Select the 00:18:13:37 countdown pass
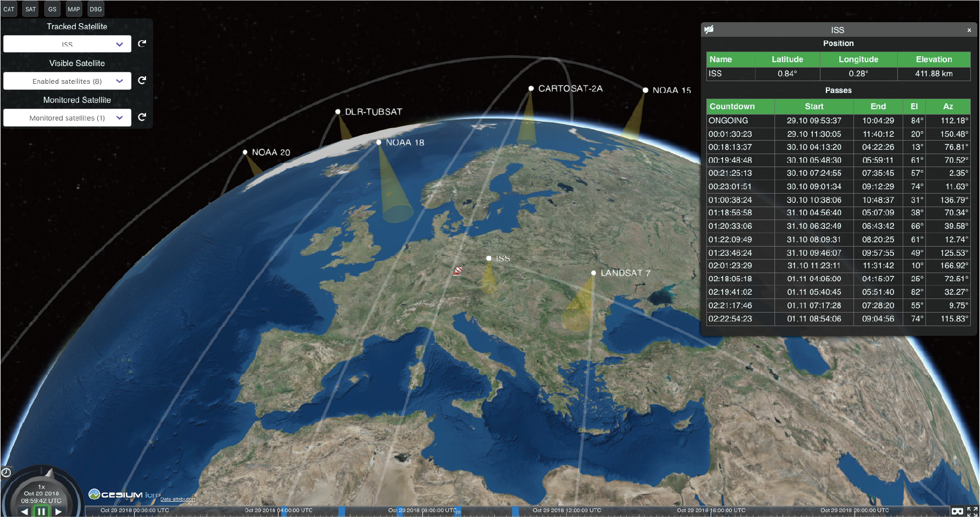This screenshot has height=517, width=980. coord(838,147)
